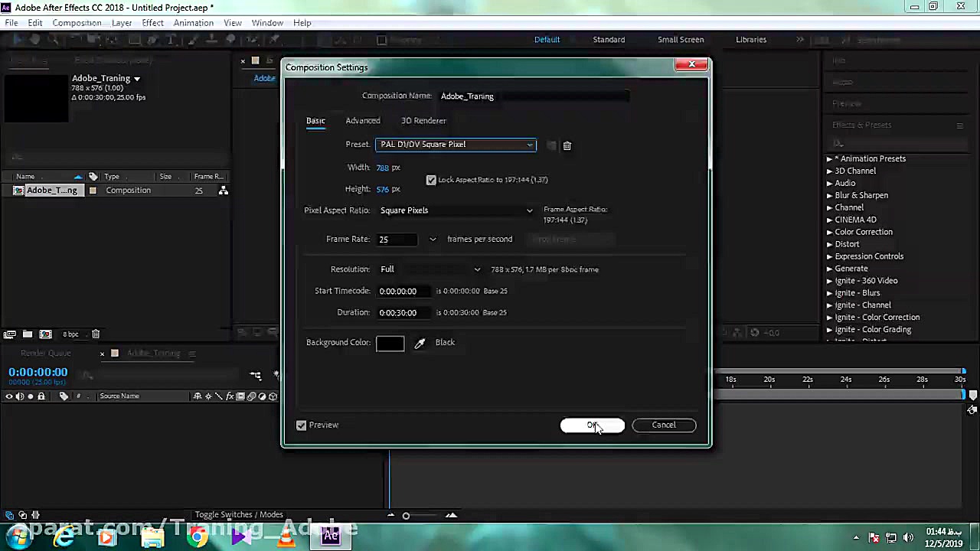Launch Internet Explorer from the taskbar

point(64,536)
